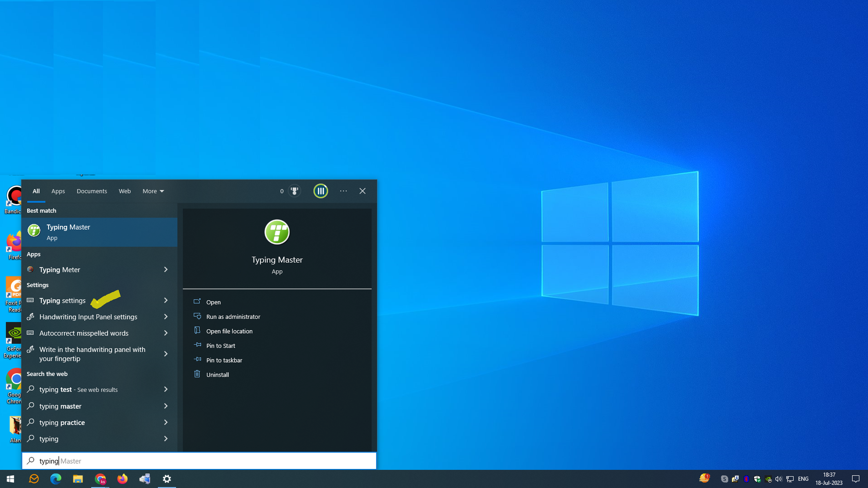Expand typing master web suggestion chevron
This screenshot has height=488, width=868.
pos(166,406)
